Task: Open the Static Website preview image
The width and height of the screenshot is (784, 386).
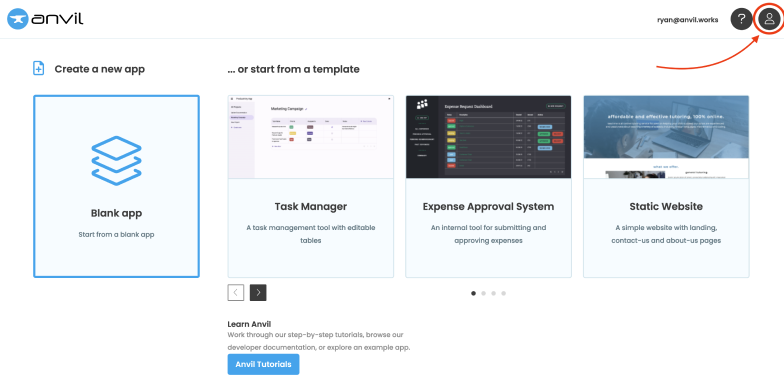Action: pyautogui.click(x=666, y=137)
